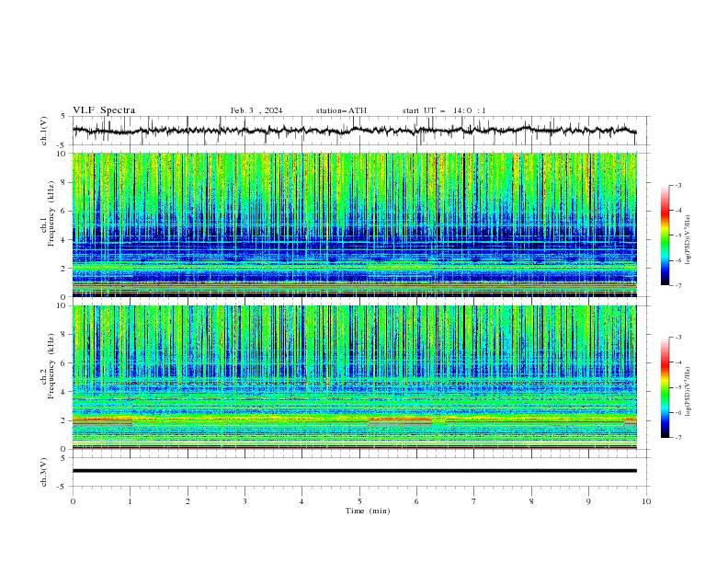Click the "5" tick on the time axis
The height and width of the screenshot is (563, 728).
click(359, 501)
